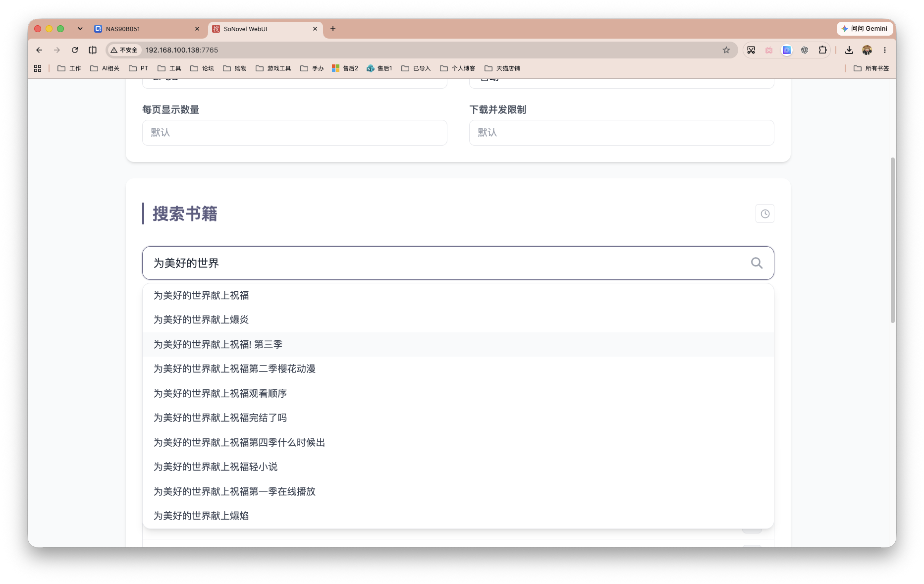The height and width of the screenshot is (584, 924).
Task: Open side panel icon beside reload
Action: point(93,50)
